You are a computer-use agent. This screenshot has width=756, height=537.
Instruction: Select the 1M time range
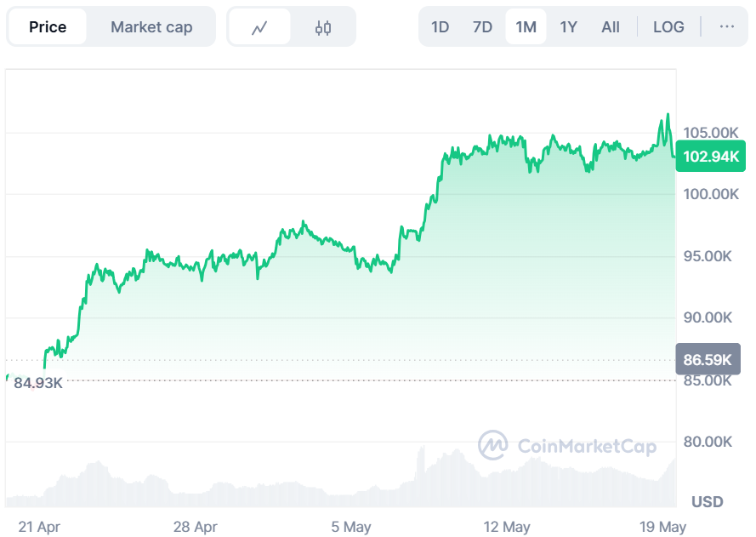pos(526,27)
